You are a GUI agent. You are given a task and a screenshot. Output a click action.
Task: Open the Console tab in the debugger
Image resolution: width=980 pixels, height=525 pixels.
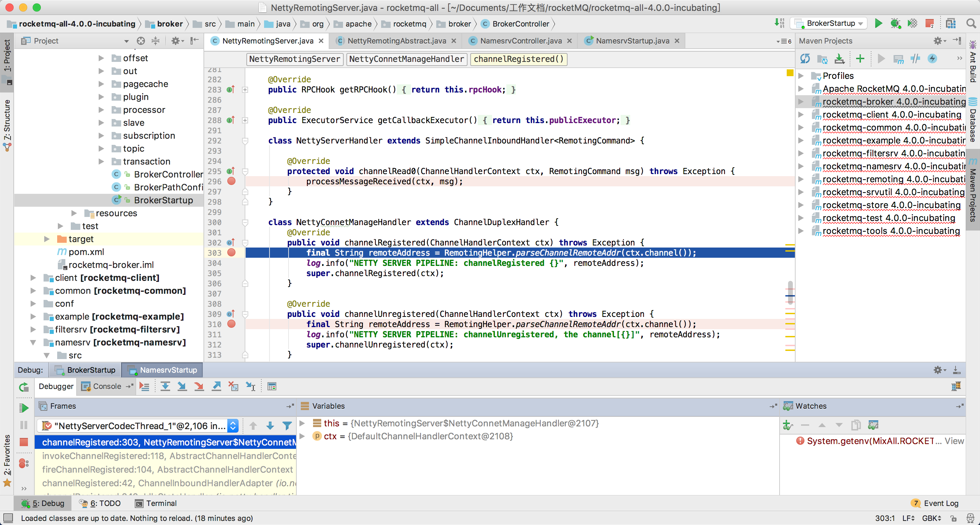point(107,387)
